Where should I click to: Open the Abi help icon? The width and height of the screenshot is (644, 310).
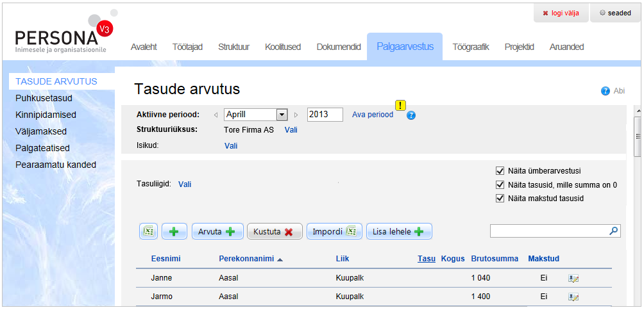[x=605, y=91]
